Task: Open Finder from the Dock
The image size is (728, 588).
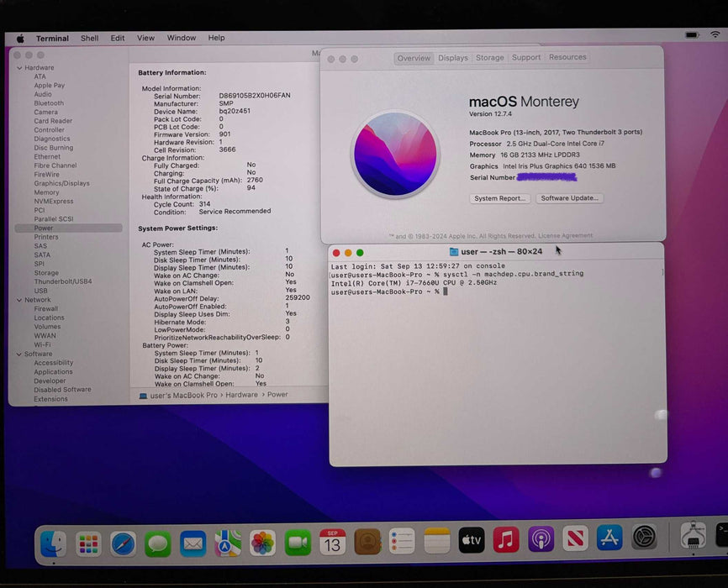Action: pyautogui.click(x=54, y=543)
